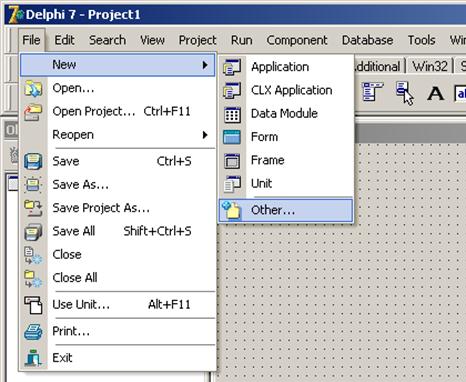This screenshot has width=466, height=382.
Task: Click the Save All icon
Action: point(33,231)
